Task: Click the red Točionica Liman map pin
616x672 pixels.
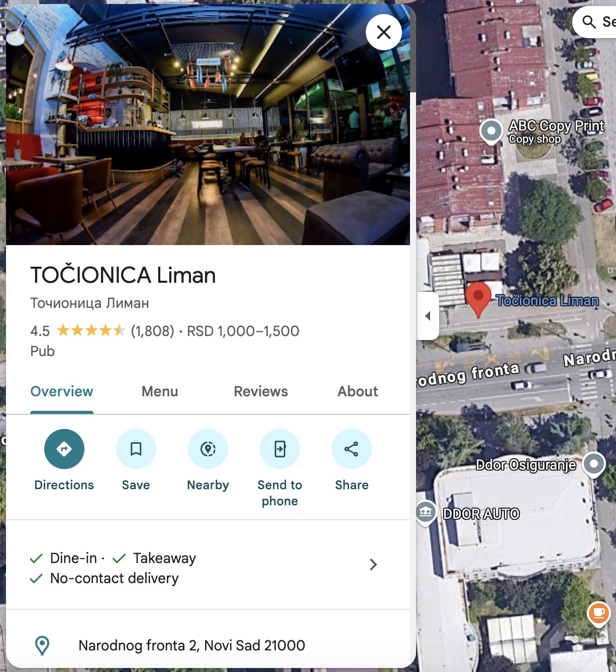Action: (x=478, y=299)
